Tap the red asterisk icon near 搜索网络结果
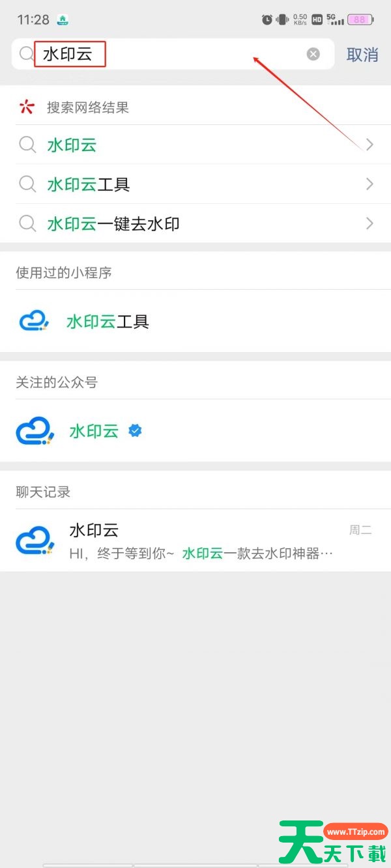The image size is (391, 868). (x=25, y=106)
